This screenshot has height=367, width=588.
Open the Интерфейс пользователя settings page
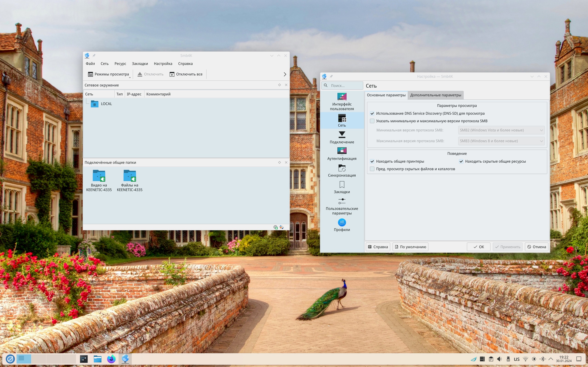pyautogui.click(x=342, y=101)
